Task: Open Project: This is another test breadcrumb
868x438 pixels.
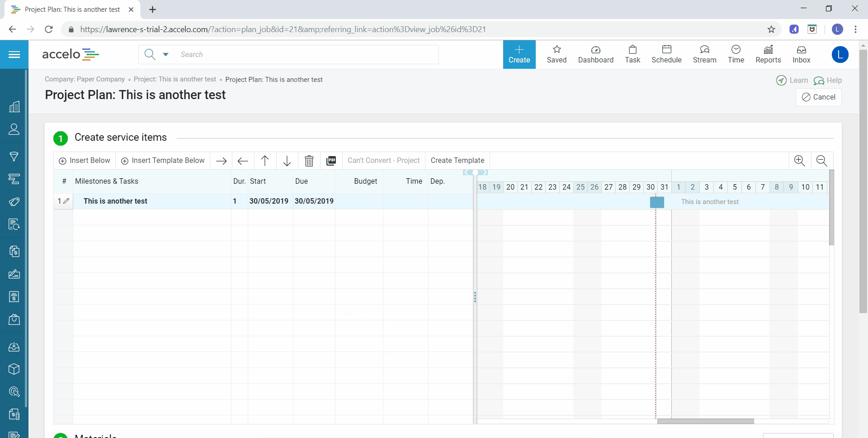Action: pos(175,79)
